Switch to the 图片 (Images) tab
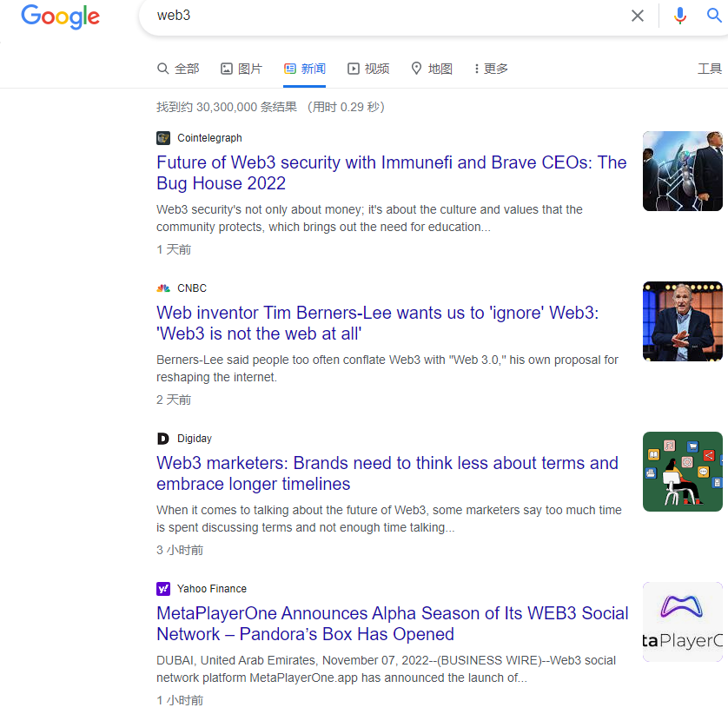Image resolution: width=728 pixels, height=714 pixels. coord(242,69)
